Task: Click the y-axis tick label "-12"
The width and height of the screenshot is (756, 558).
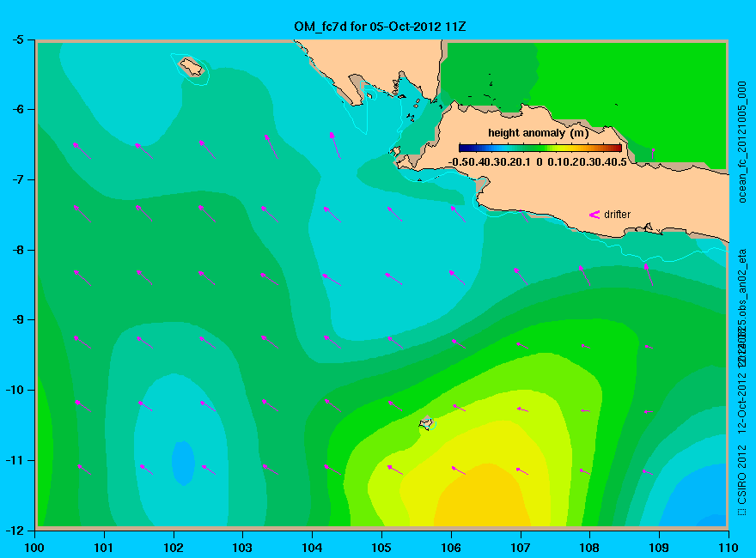Action: (15, 530)
